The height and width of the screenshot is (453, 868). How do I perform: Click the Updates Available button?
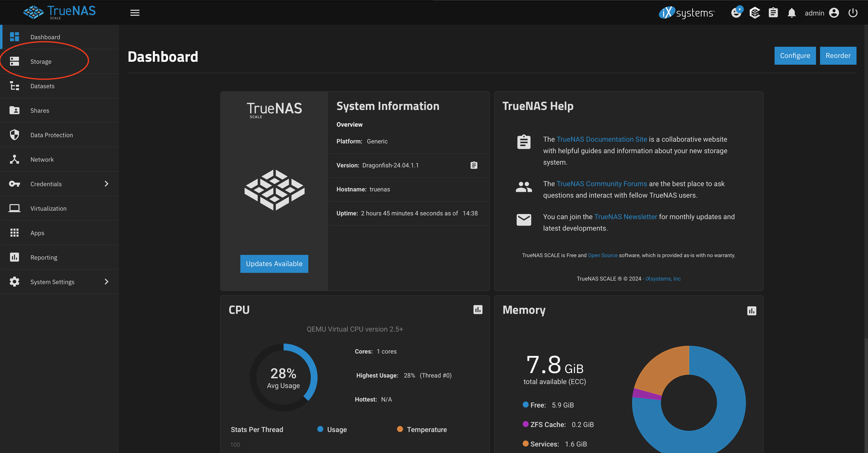click(274, 264)
